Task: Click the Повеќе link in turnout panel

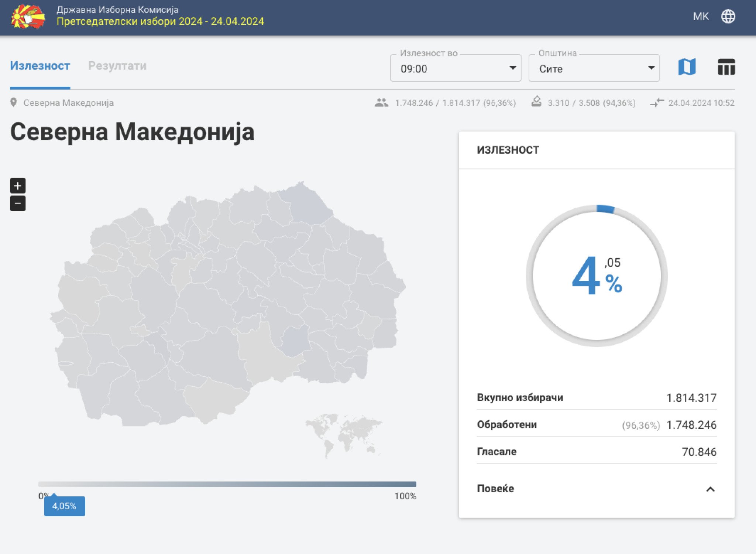Action: point(495,488)
